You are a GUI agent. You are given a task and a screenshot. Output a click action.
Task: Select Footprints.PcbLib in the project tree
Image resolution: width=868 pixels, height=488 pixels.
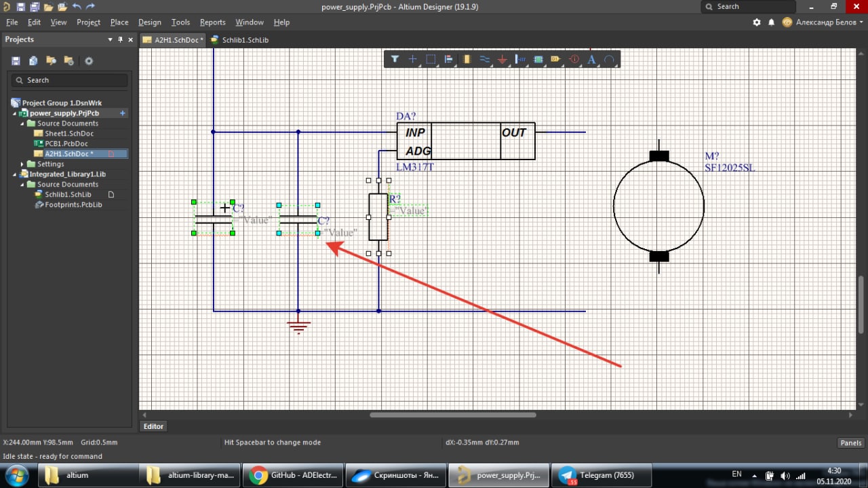click(73, 205)
